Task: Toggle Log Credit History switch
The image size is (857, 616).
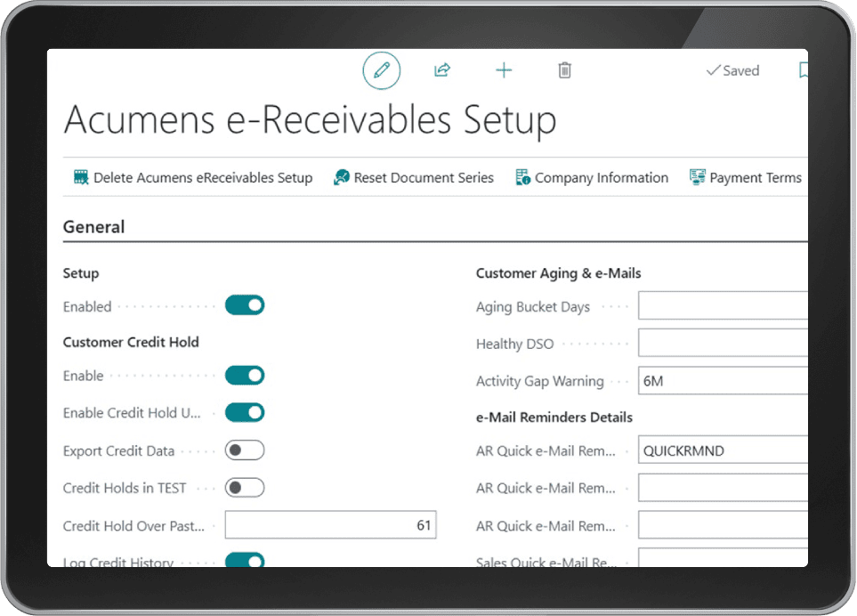Action: [x=245, y=560]
